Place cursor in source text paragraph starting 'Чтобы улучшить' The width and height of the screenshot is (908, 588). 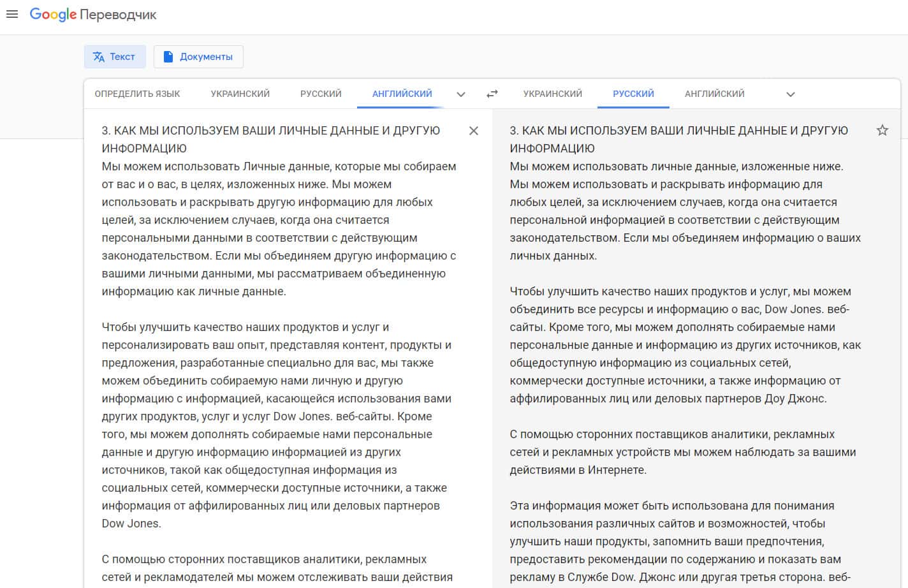pos(277,425)
